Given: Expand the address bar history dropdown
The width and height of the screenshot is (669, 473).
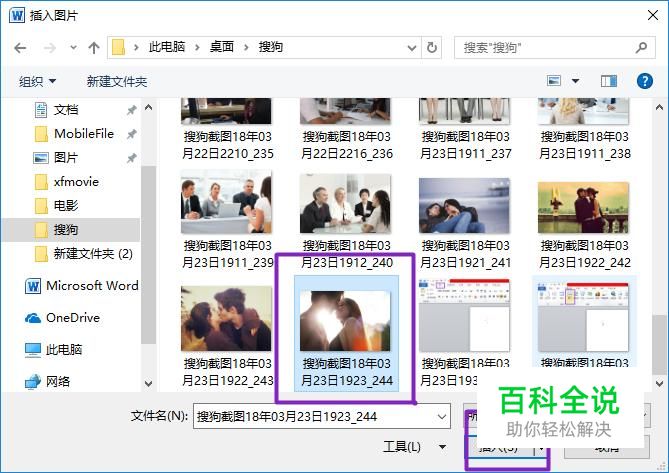Looking at the screenshot, I should (412, 47).
